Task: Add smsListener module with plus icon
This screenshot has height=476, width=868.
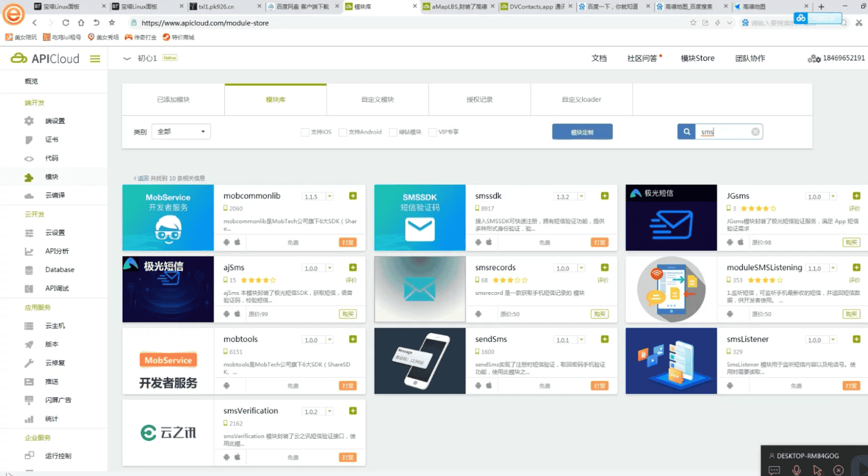Action: click(856, 339)
